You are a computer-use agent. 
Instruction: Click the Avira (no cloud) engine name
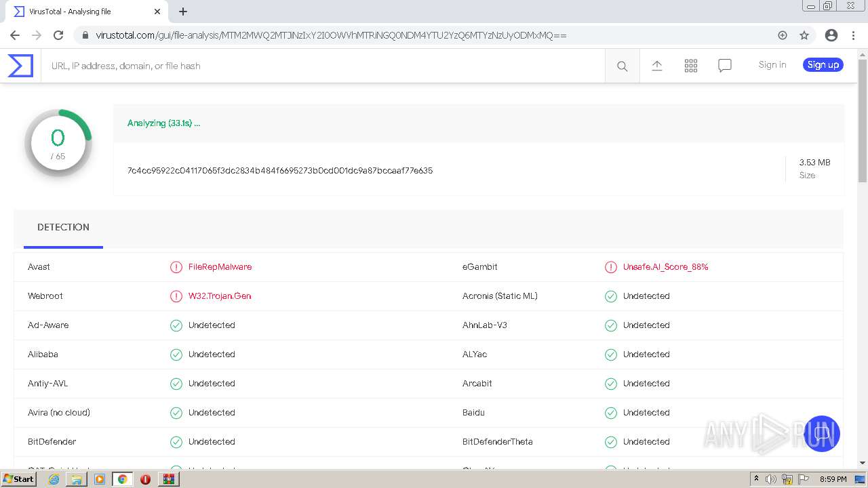click(x=59, y=413)
